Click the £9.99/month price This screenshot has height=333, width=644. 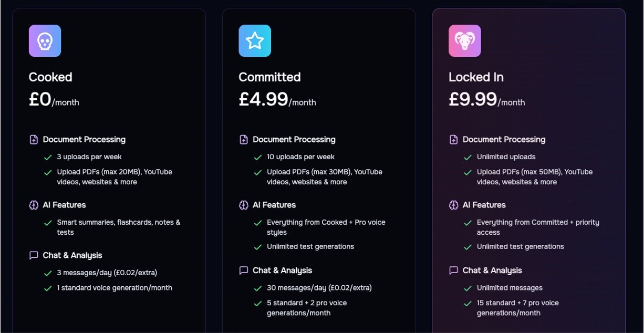tap(487, 99)
